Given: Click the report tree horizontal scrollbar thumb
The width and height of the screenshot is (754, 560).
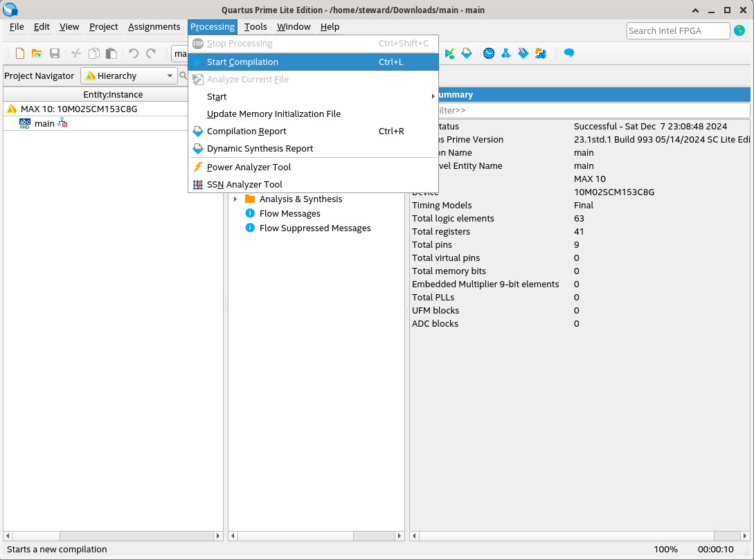Looking at the screenshot, I should click(296, 536).
